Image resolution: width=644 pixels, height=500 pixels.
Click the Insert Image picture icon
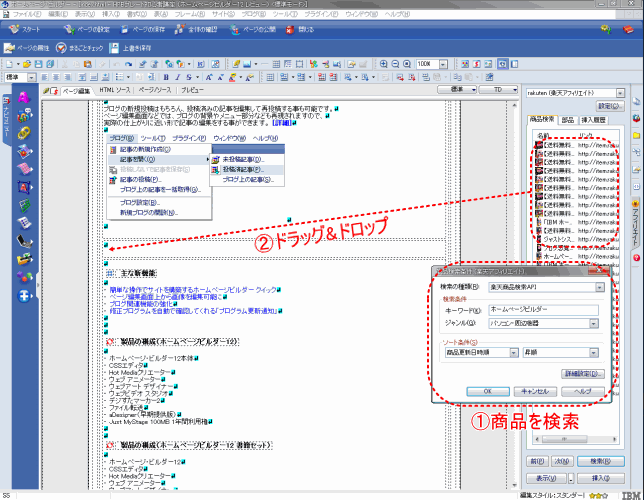coord(247,64)
